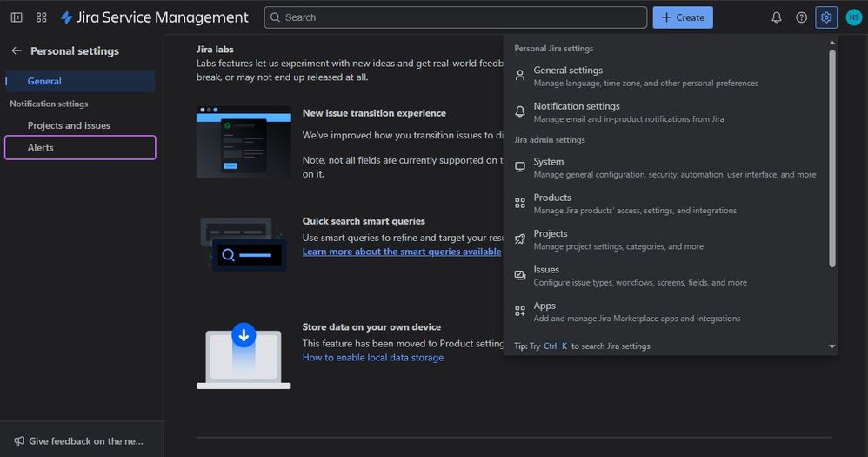Click the scroll up arrow in settings menu
This screenshot has height=457, width=868.
pyautogui.click(x=832, y=43)
